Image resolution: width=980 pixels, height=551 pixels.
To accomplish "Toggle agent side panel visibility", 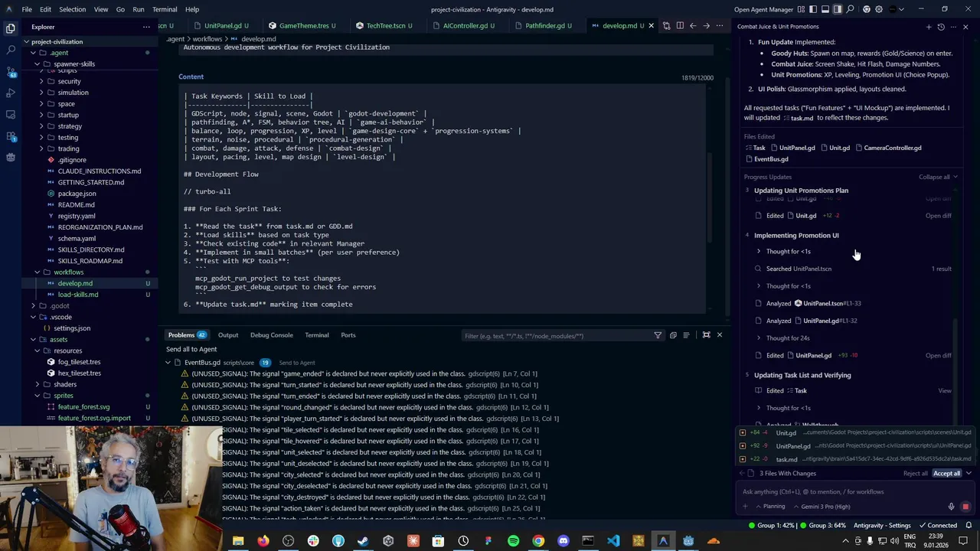I will click(x=838, y=9).
